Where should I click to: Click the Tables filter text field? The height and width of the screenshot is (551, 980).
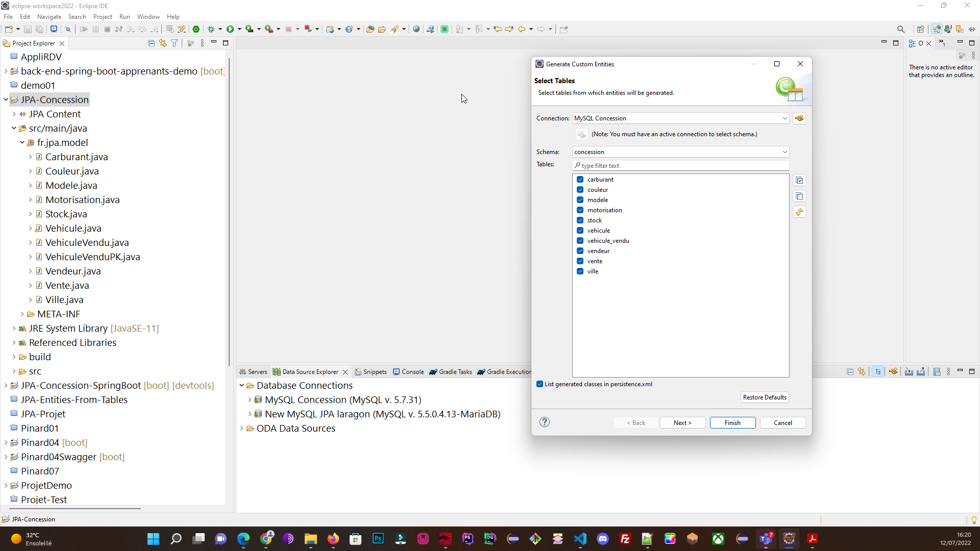[680, 166]
